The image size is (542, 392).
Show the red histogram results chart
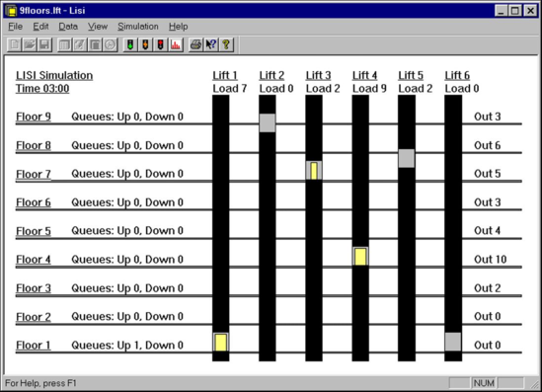tap(176, 45)
